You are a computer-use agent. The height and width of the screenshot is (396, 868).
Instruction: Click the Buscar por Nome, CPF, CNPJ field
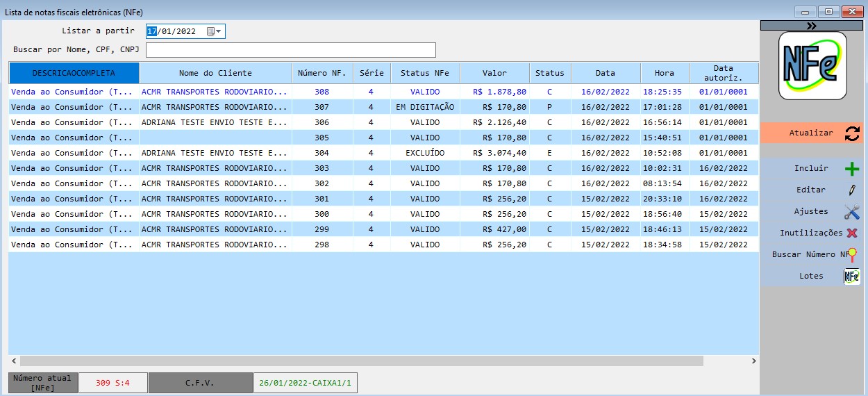point(290,50)
